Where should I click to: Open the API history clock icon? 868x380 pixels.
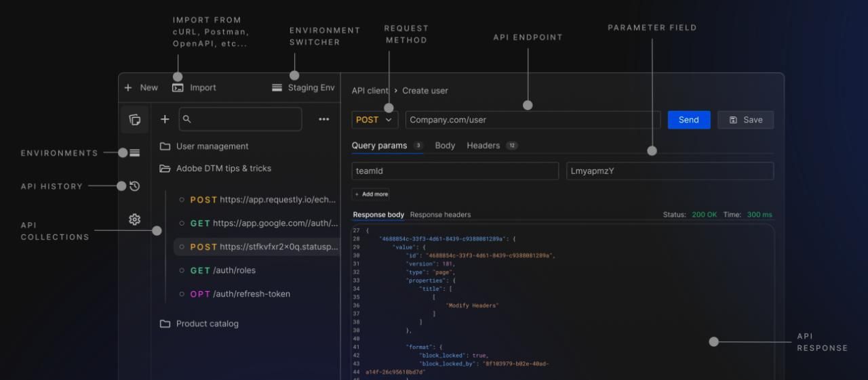pyautogui.click(x=134, y=186)
